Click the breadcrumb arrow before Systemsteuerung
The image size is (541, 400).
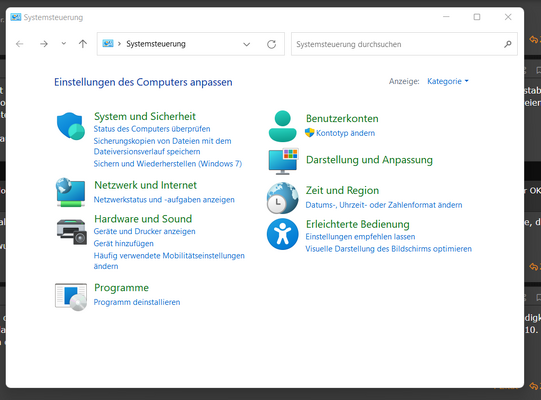tap(119, 44)
